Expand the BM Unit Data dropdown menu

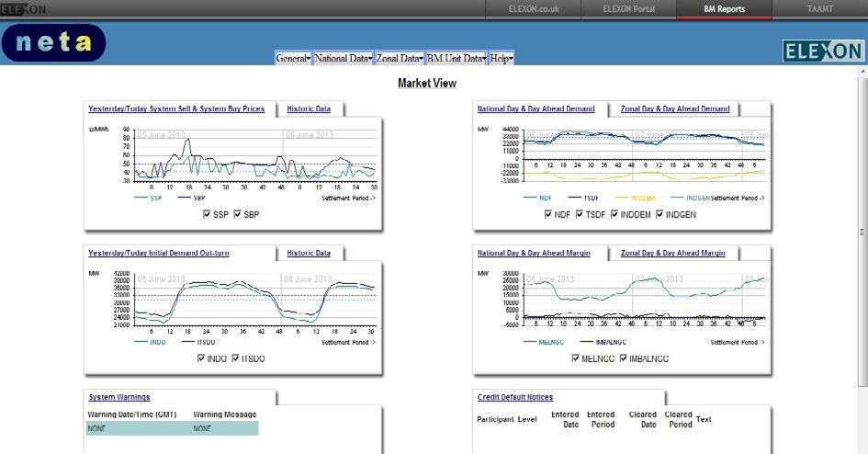pos(457,58)
